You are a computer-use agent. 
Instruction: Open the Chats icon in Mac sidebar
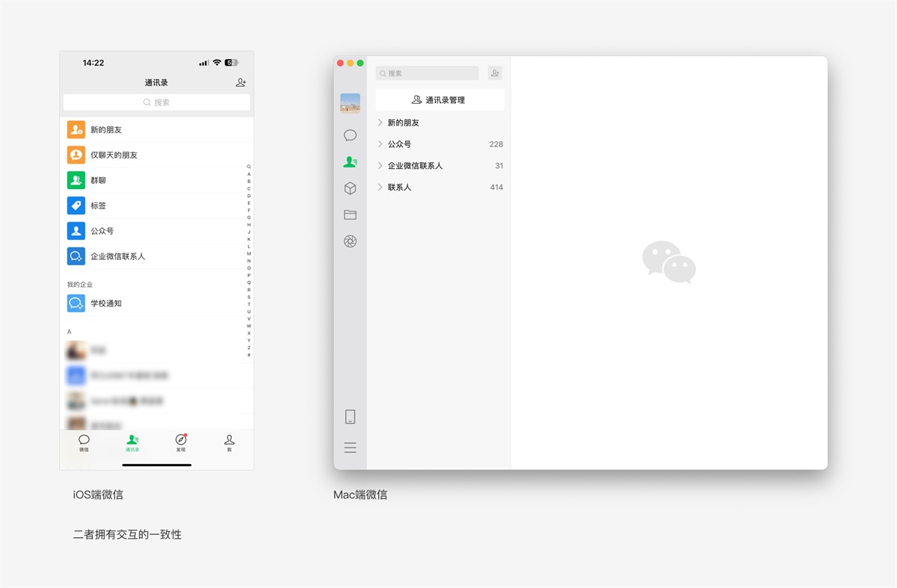[350, 135]
